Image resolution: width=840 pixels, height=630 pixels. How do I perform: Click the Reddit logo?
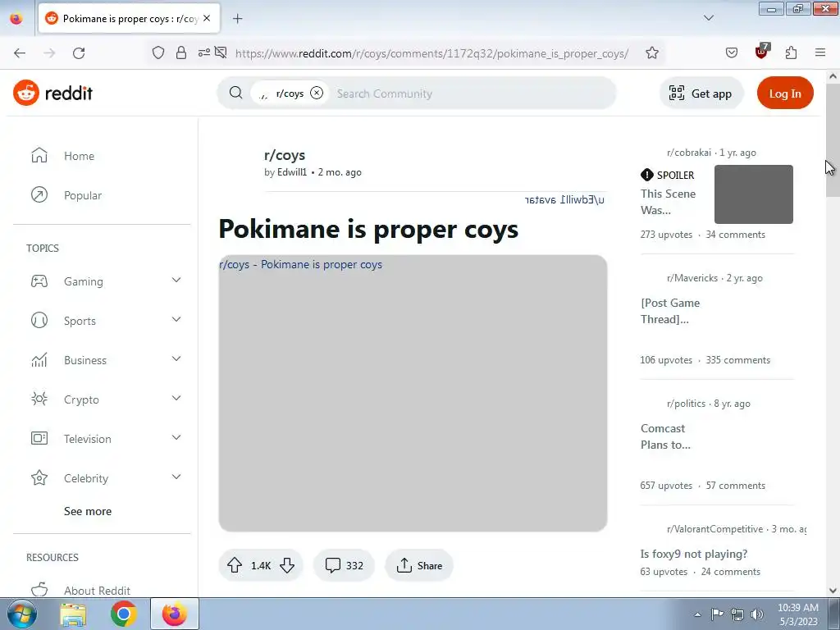(x=53, y=94)
